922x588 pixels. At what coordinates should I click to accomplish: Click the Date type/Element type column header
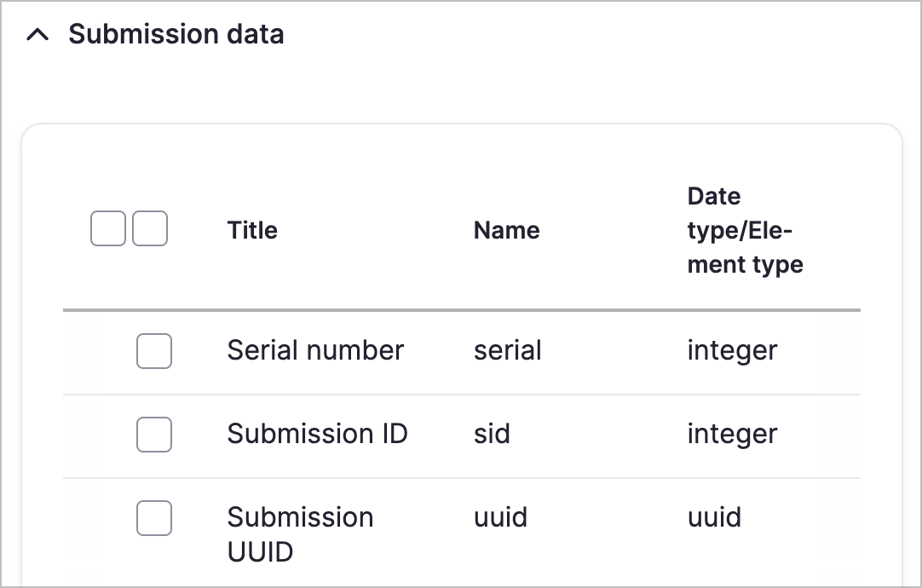745,230
